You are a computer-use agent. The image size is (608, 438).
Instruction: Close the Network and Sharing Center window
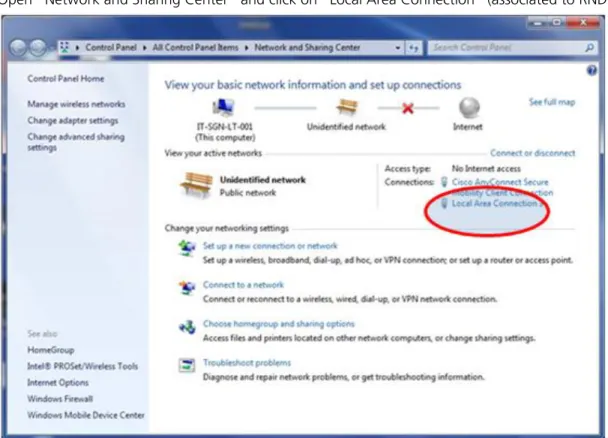pos(583,23)
